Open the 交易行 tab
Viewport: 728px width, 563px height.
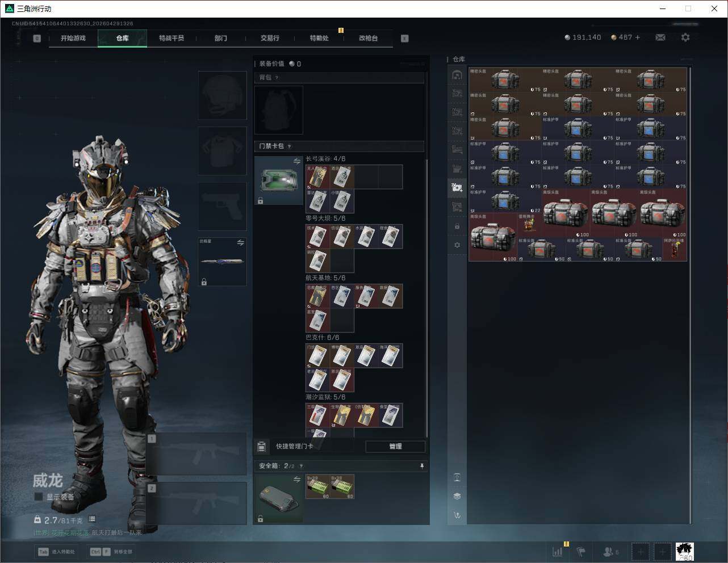[x=270, y=38]
